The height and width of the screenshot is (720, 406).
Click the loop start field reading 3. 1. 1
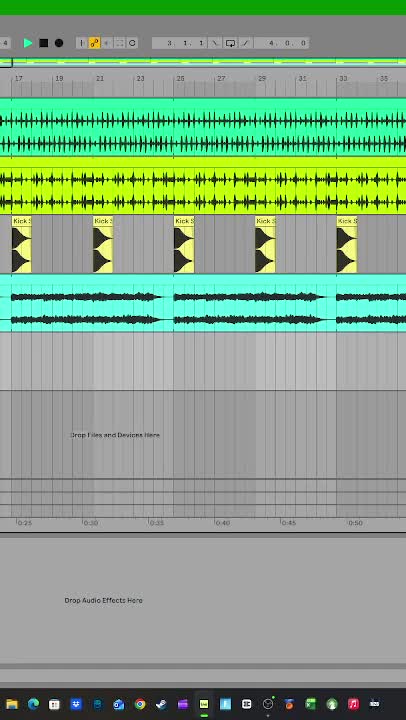coord(180,43)
